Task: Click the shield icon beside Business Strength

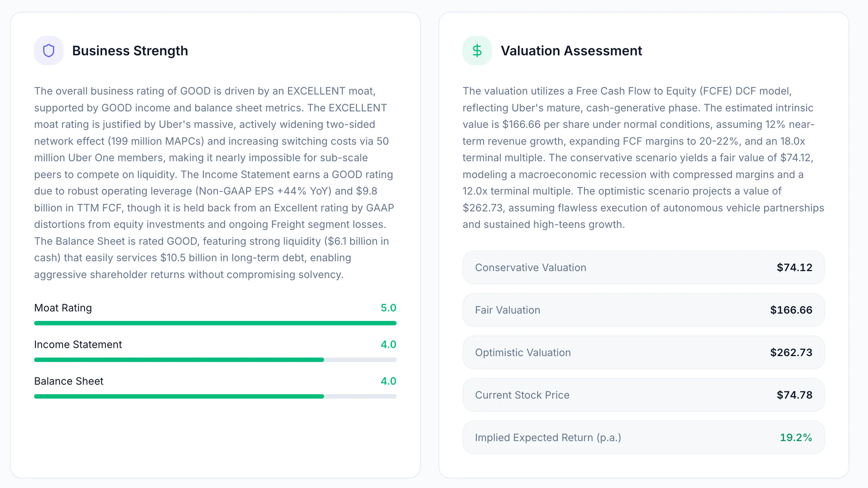Action: (x=49, y=51)
